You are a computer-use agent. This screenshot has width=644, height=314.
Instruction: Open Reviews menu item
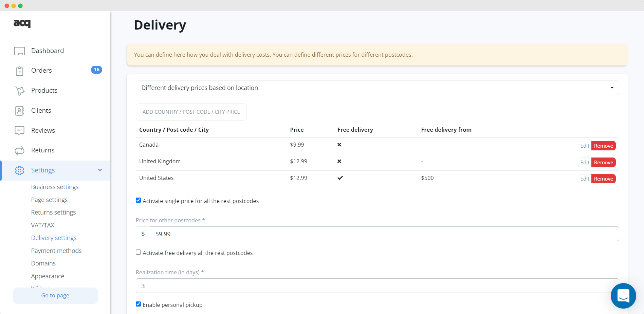(43, 130)
